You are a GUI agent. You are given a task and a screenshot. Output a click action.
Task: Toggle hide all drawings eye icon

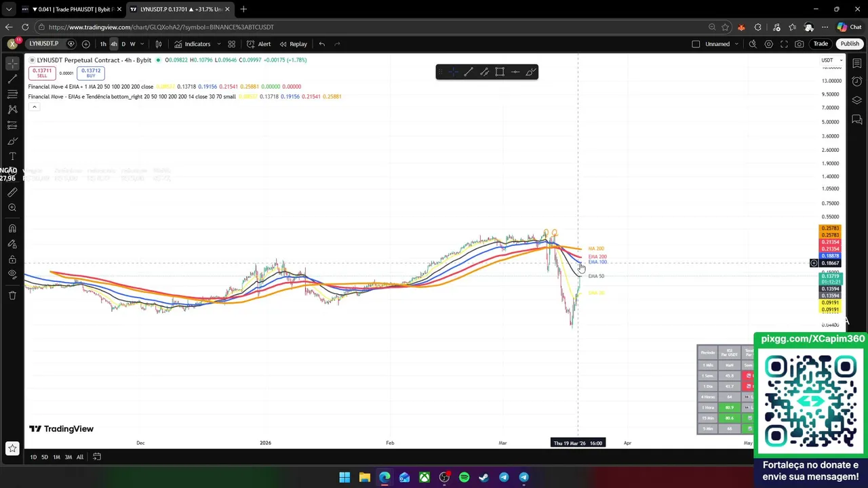(12, 274)
